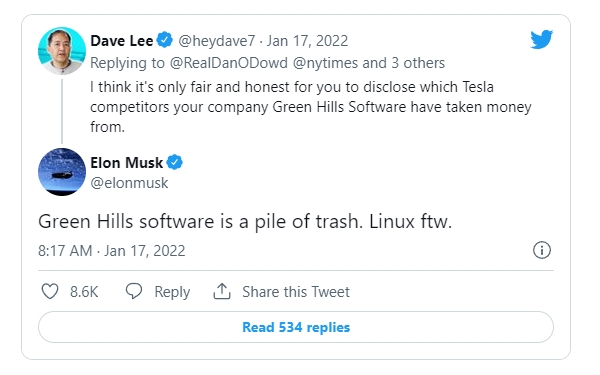600x375 pixels.
Task: Open the @RealDanODowd mention link
Action: tap(228, 63)
